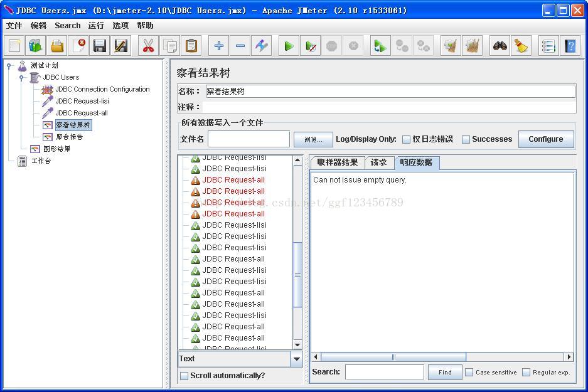Select 聚合报告 tree item
This screenshot has width=588, height=392.
click(x=70, y=137)
